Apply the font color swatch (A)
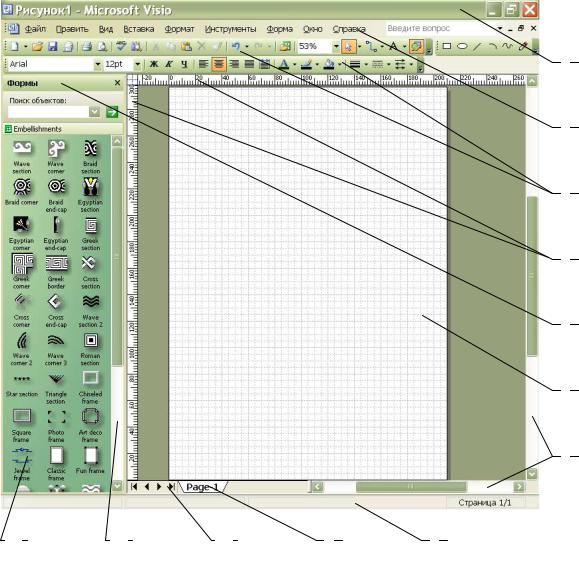Image resolution: width=579 pixels, height=566 pixels. click(x=284, y=65)
